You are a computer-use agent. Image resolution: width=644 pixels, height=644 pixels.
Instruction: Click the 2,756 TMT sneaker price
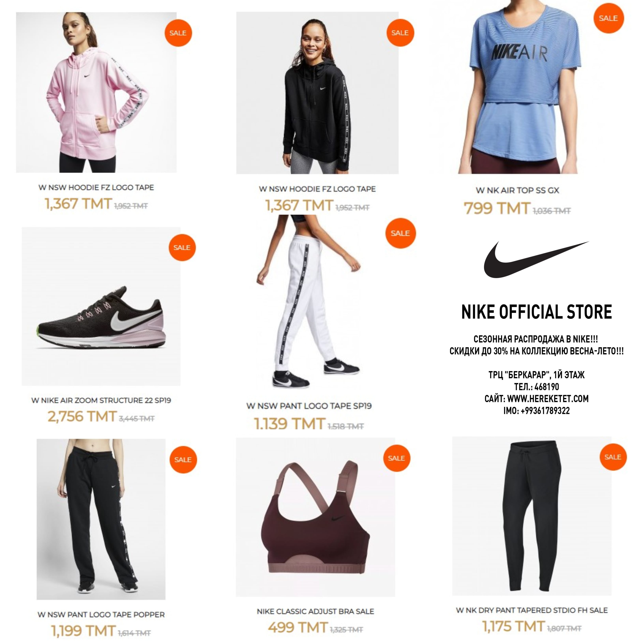[x=82, y=416]
